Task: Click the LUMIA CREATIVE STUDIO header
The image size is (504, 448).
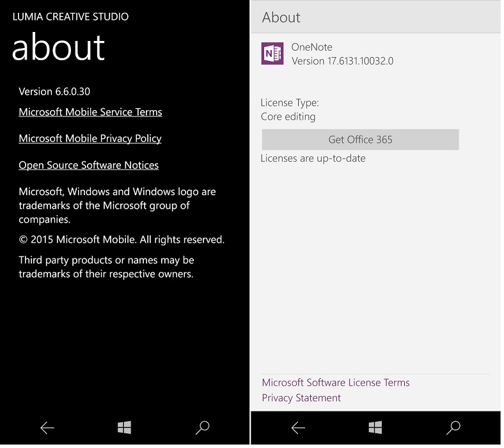Action: [x=71, y=17]
